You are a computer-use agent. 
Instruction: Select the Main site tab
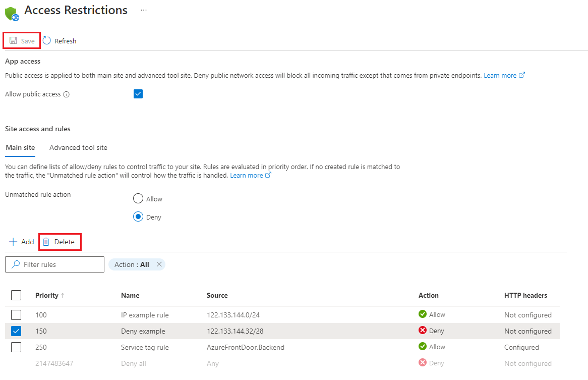click(20, 148)
